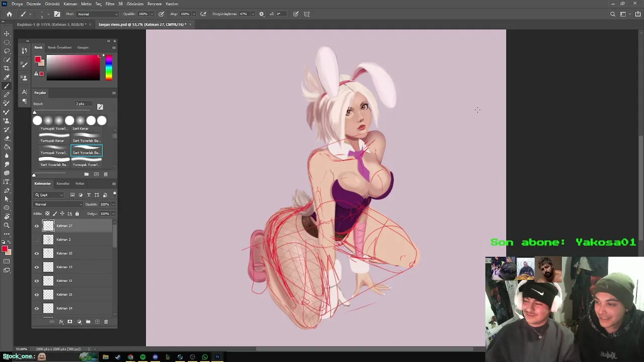
Task: Delete layer trash icon in Layers panel
Action: click(106, 322)
